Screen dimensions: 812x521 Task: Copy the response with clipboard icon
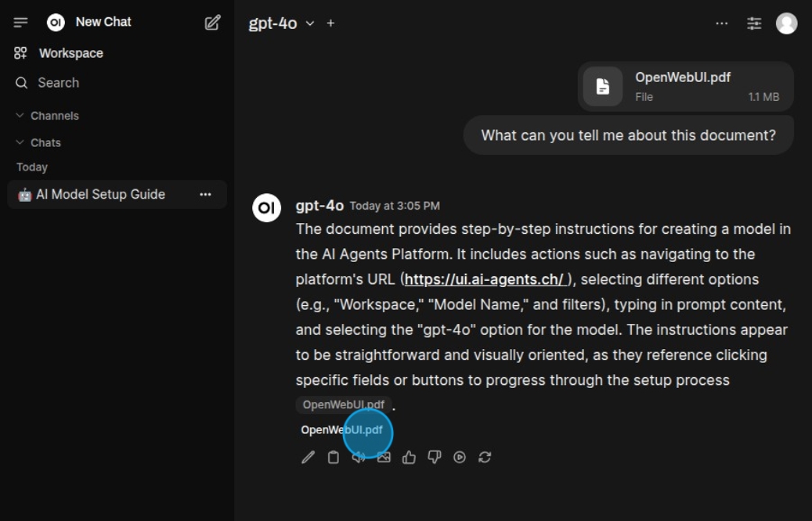pyautogui.click(x=334, y=458)
